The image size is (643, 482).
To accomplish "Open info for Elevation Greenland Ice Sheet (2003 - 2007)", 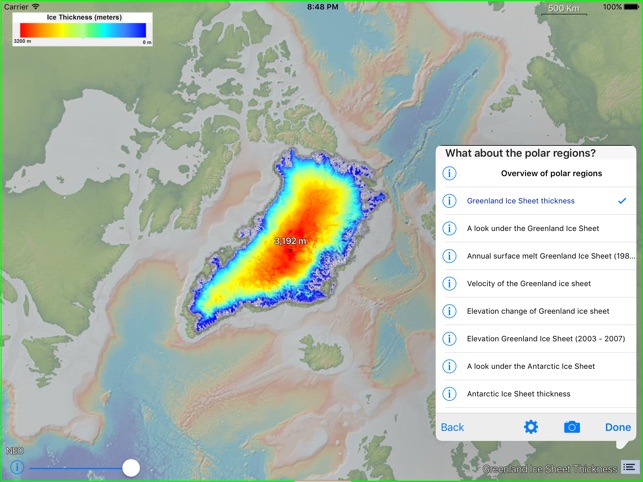I will (449, 338).
